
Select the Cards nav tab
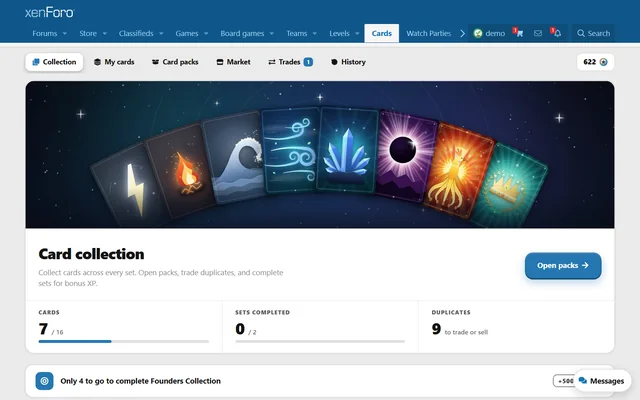[x=382, y=33]
